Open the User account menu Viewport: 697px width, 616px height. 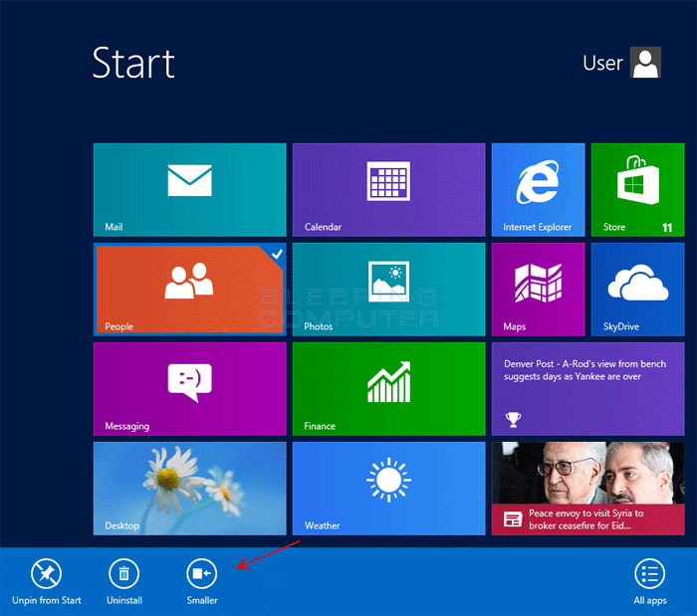tap(602, 63)
